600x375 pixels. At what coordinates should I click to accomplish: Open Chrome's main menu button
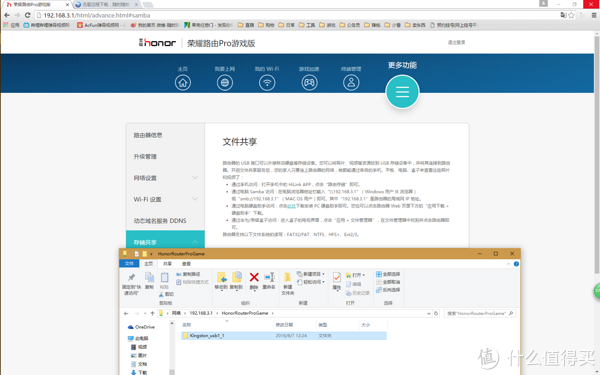point(594,15)
